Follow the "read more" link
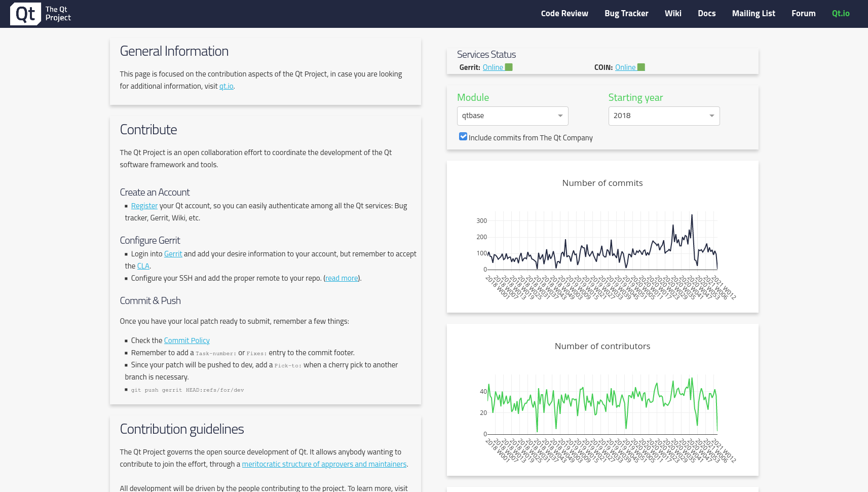 point(341,278)
